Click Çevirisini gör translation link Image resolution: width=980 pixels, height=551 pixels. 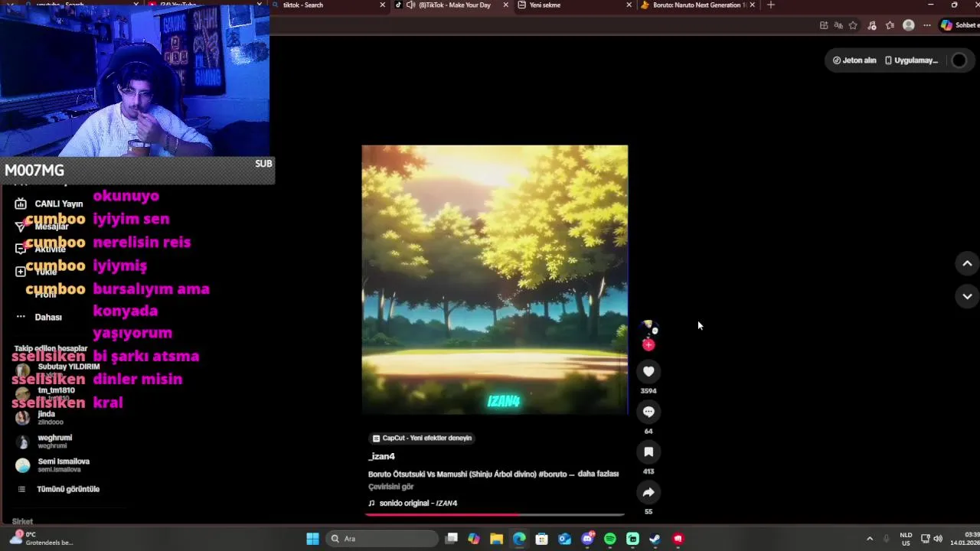click(390, 487)
